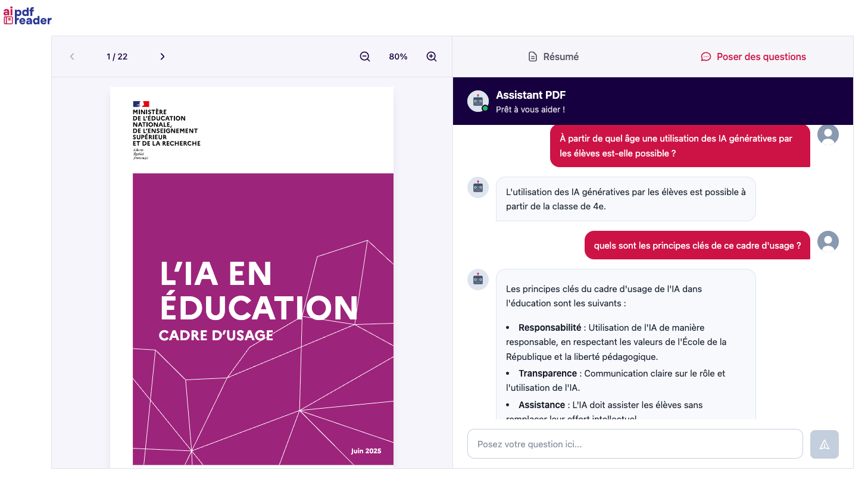Image resolution: width=868 pixels, height=486 pixels.
Task: Click the 80% zoom level indicator
Action: click(398, 57)
